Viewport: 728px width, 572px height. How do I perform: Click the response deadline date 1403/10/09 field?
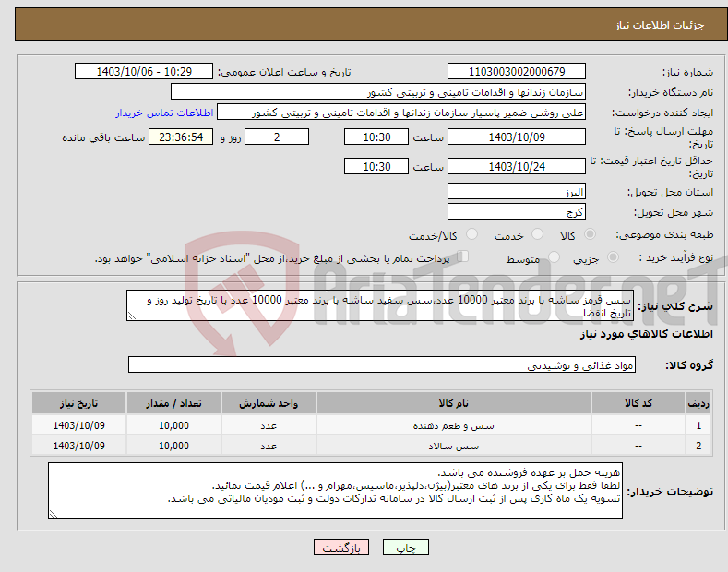(x=517, y=137)
